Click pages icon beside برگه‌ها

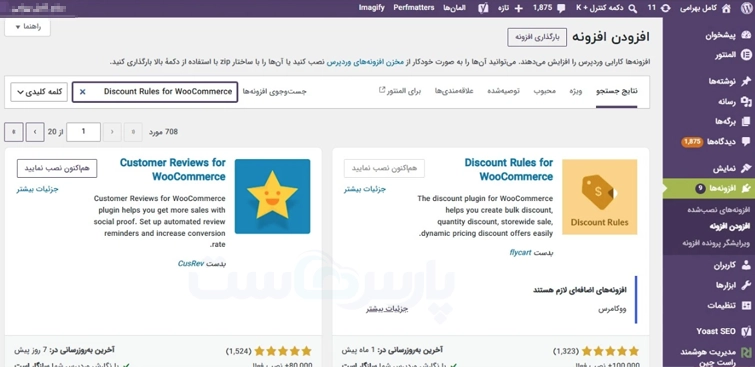click(x=746, y=121)
